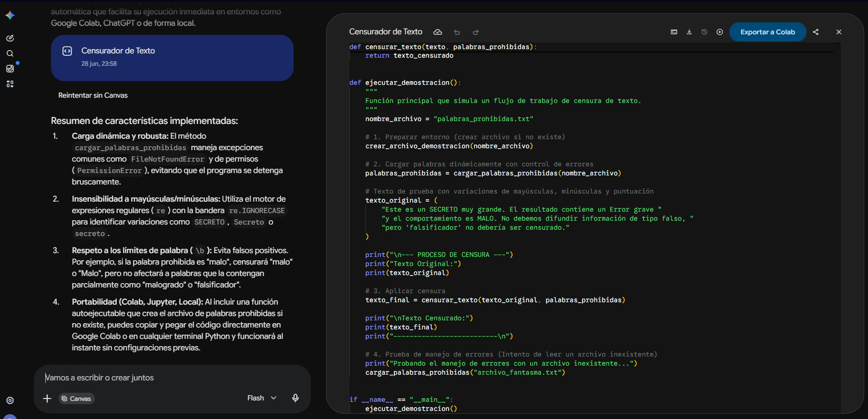868x419 pixels.
Task: Open the plus attachment menu
Action: pyautogui.click(x=47, y=399)
